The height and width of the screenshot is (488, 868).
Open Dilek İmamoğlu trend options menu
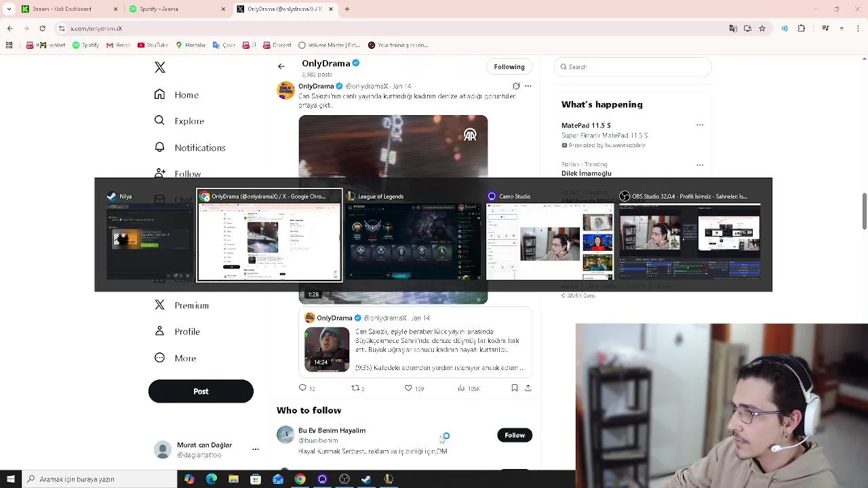click(700, 165)
